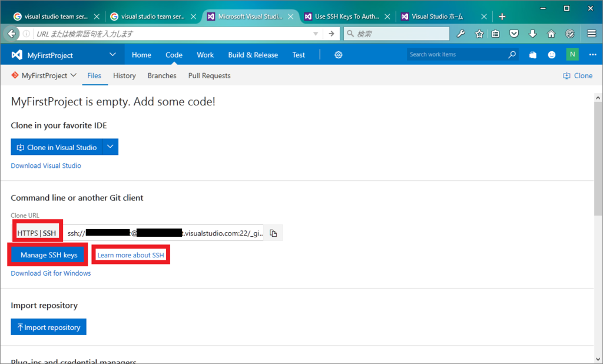Select SSH clone URL option
This screenshot has width=603, height=364.
click(x=49, y=233)
